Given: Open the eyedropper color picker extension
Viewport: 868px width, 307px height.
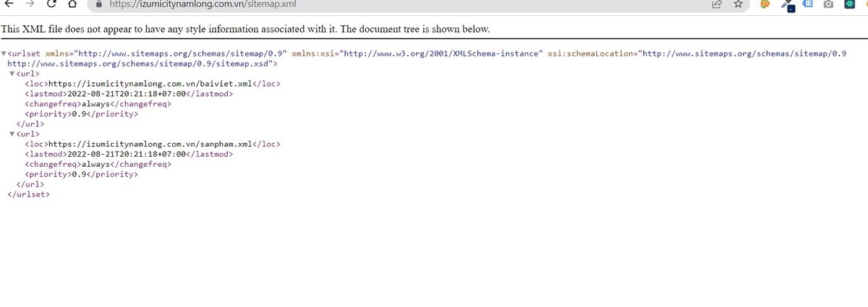Looking at the screenshot, I should coord(788,5).
